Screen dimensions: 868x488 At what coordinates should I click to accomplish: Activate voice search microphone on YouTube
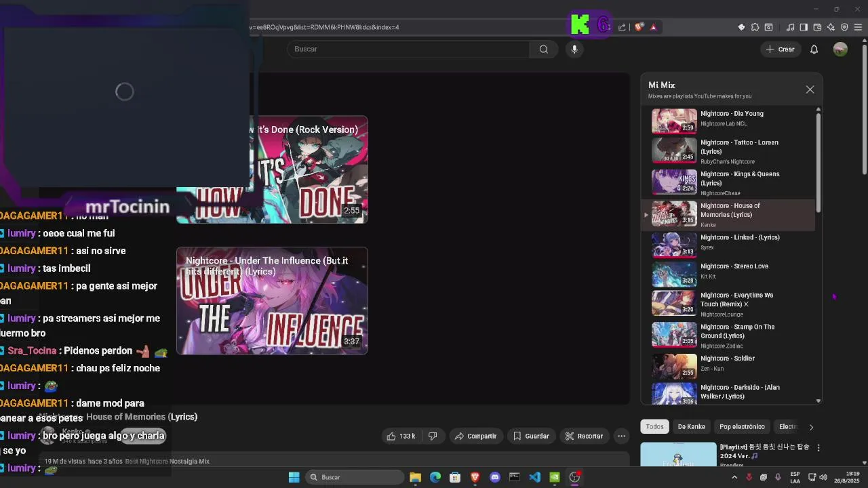(574, 49)
